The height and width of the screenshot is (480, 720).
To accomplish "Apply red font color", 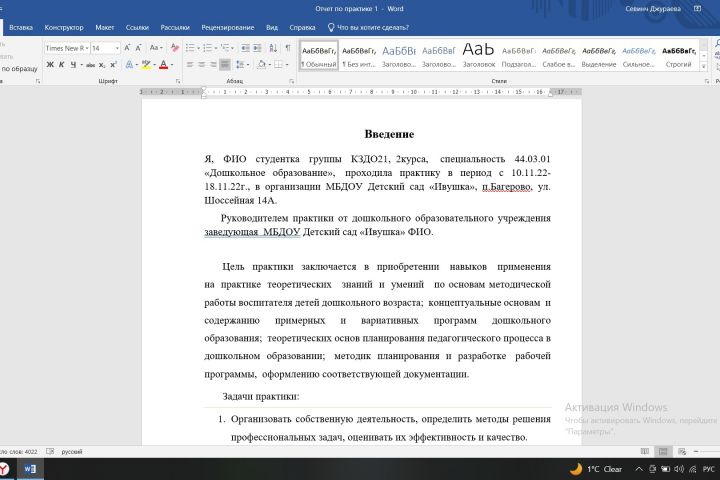I will [x=163, y=65].
